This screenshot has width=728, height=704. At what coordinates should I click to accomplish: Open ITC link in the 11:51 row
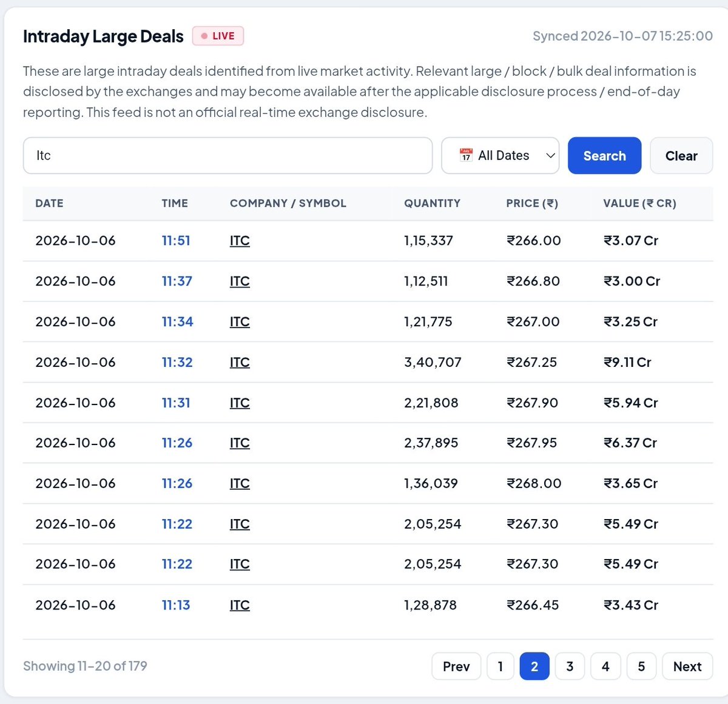tap(240, 241)
